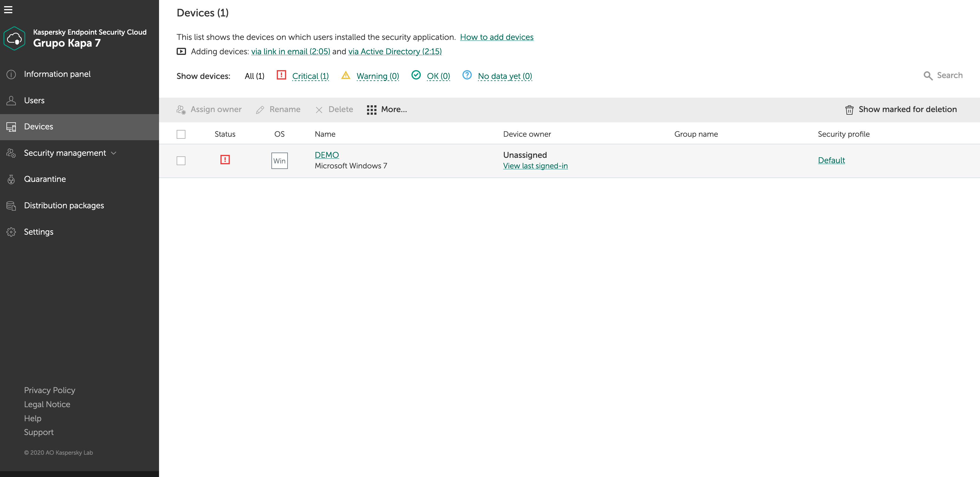Open the Support link in sidebar

point(39,432)
